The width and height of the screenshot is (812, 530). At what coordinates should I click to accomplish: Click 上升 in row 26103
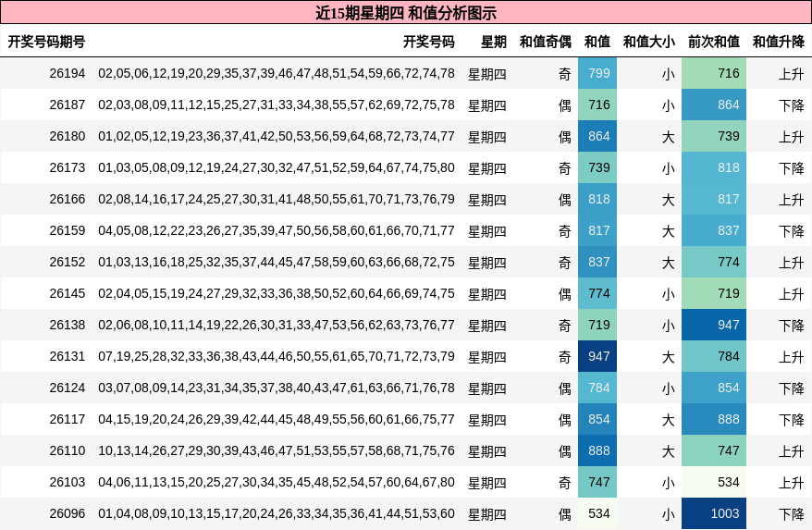[x=792, y=483]
